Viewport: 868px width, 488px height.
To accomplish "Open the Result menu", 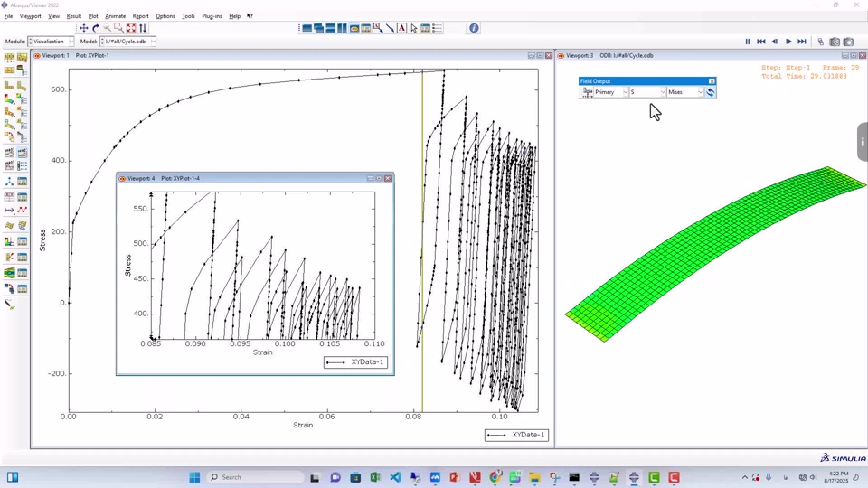I will click(x=73, y=16).
